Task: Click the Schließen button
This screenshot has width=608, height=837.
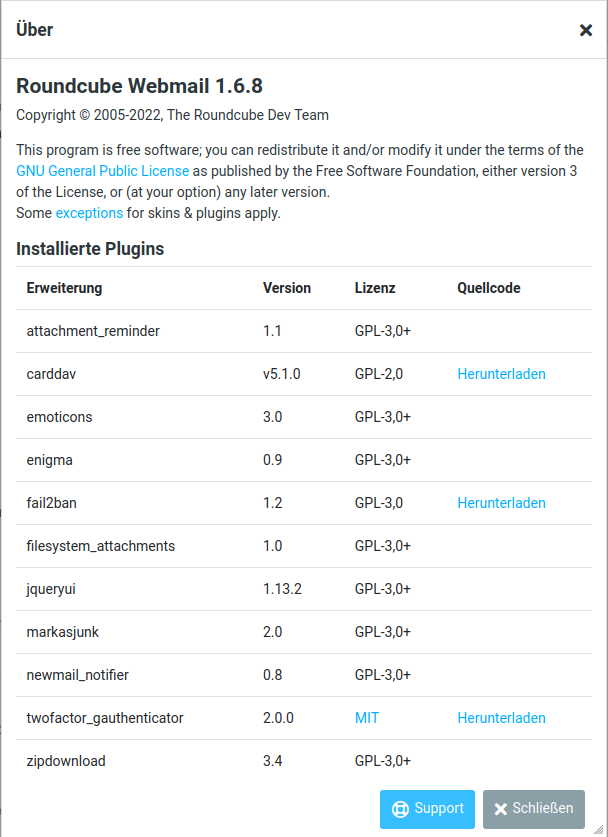Action: [x=534, y=809]
